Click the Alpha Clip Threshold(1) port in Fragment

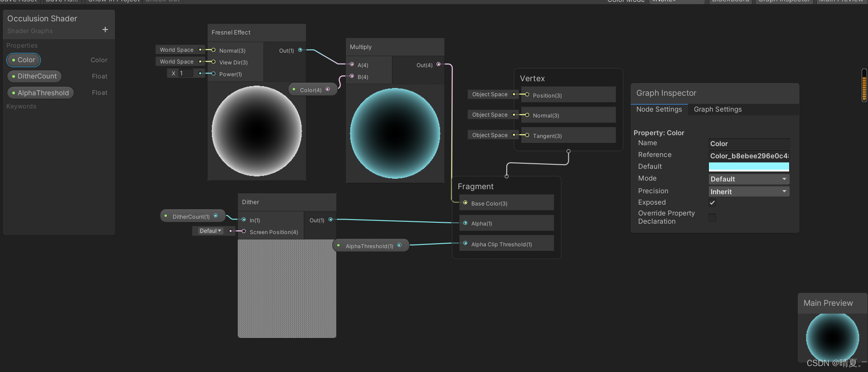[466, 244]
